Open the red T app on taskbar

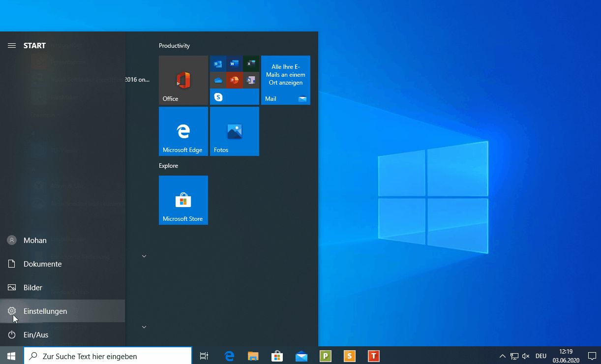click(374, 356)
